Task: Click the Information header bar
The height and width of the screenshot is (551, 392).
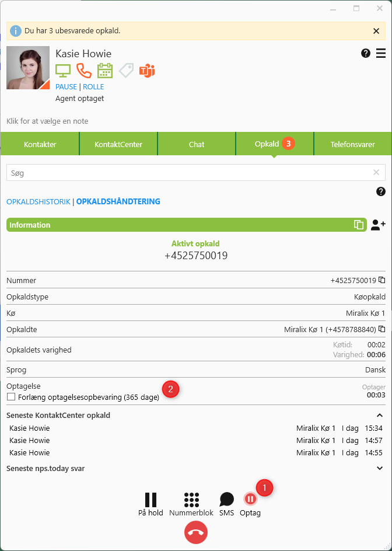Action: click(x=187, y=225)
